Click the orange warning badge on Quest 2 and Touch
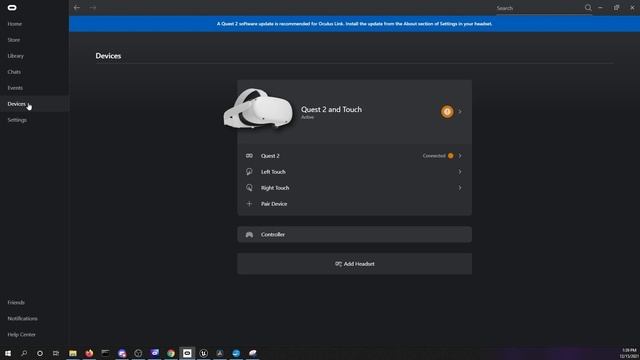 pos(447,111)
